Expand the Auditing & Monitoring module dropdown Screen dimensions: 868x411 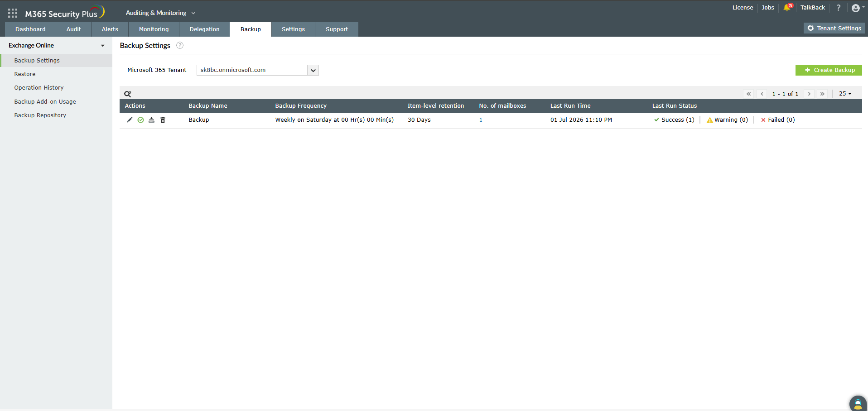pos(160,13)
